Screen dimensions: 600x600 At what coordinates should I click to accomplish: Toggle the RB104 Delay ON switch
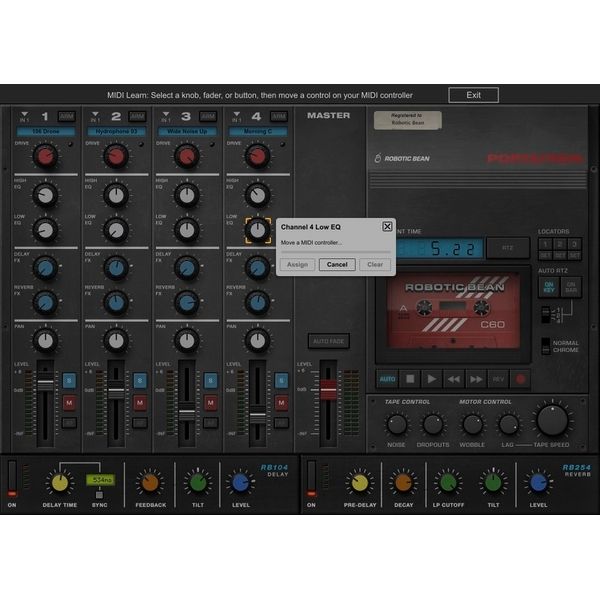point(12,479)
